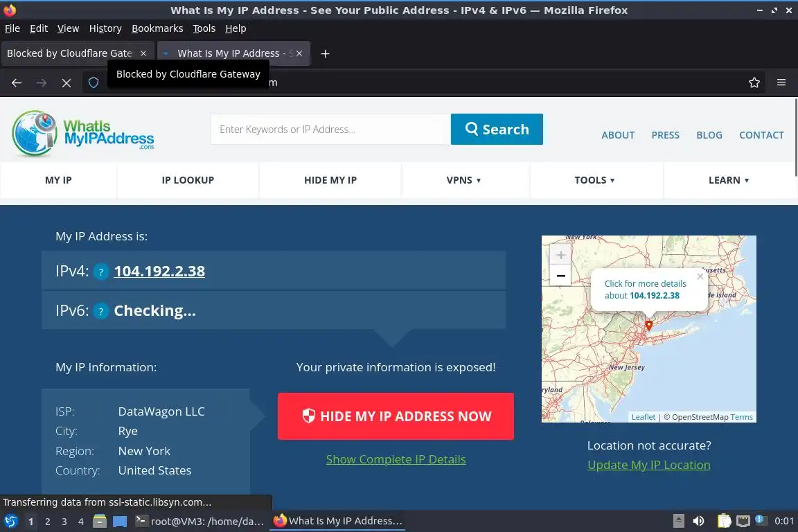
Task: Open the View menu
Action: point(68,28)
